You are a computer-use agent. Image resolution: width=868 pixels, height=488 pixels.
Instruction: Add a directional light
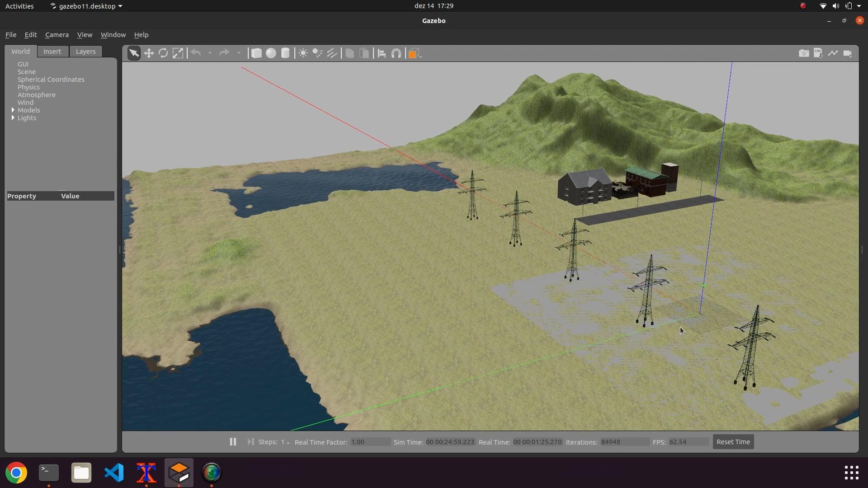coord(332,53)
